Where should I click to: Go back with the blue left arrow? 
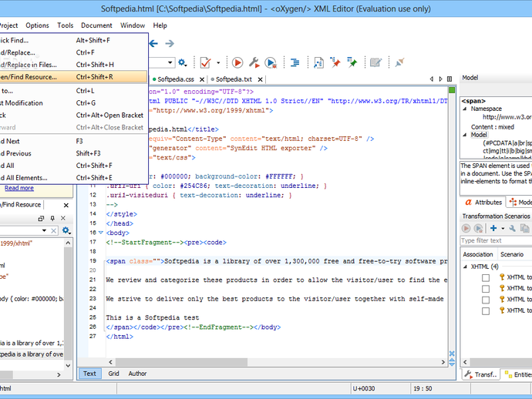point(153,43)
